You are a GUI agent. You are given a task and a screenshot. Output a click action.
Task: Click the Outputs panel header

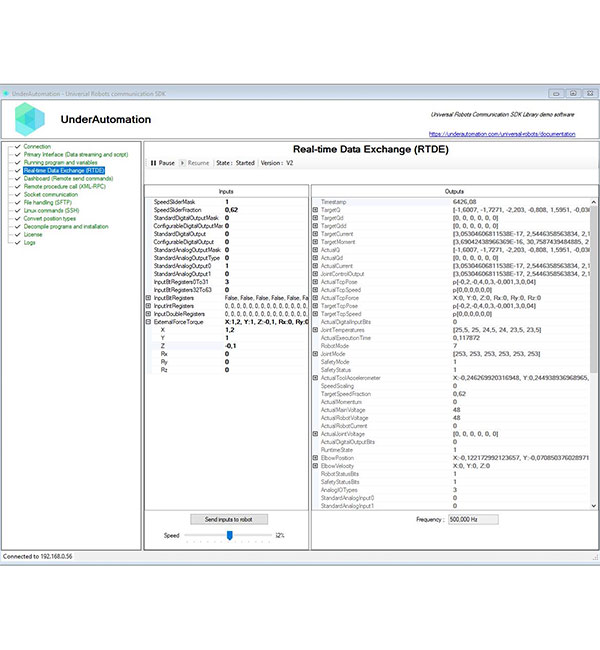pyautogui.click(x=454, y=192)
